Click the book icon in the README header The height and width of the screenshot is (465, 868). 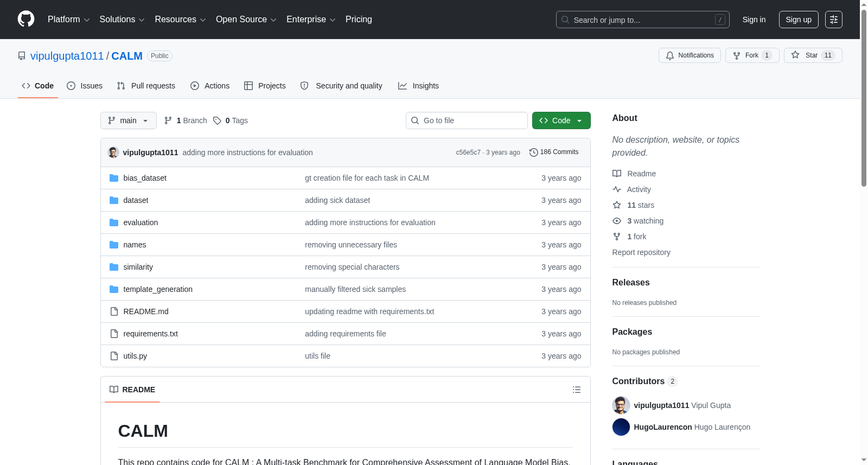tap(114, 390)
